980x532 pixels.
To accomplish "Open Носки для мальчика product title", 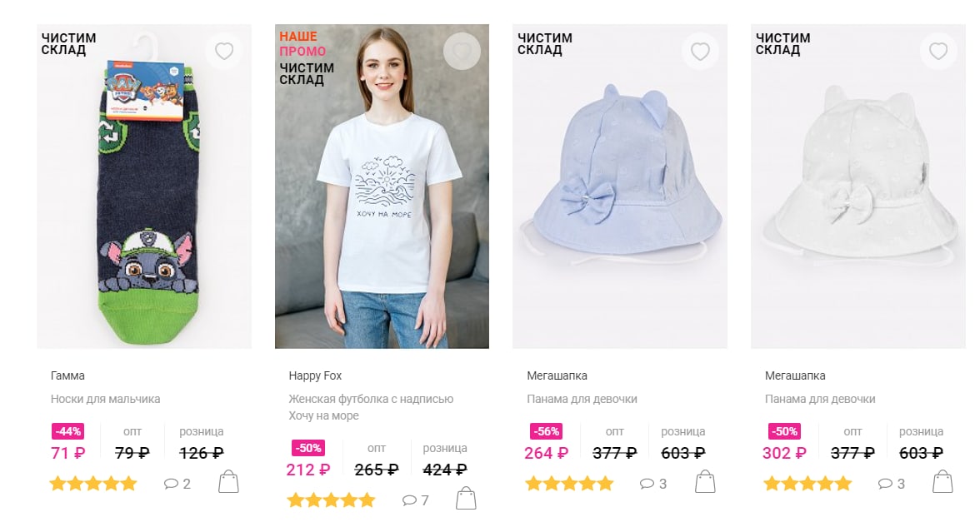I will tap(105, 399).
